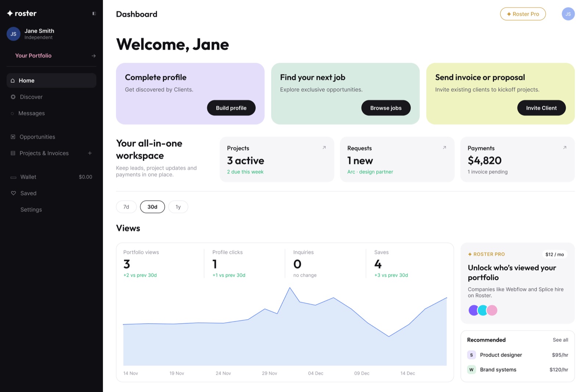Click the Inquiries stat 0
588x392 pixels.
tap(297, 264)
